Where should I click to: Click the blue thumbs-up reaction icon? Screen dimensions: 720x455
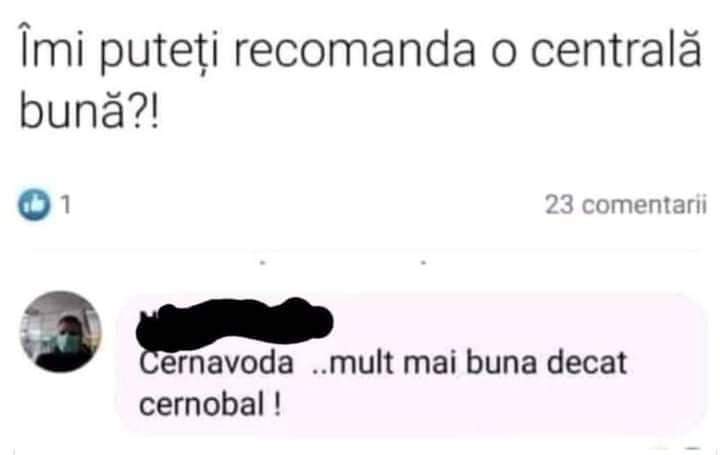(34, 204)
